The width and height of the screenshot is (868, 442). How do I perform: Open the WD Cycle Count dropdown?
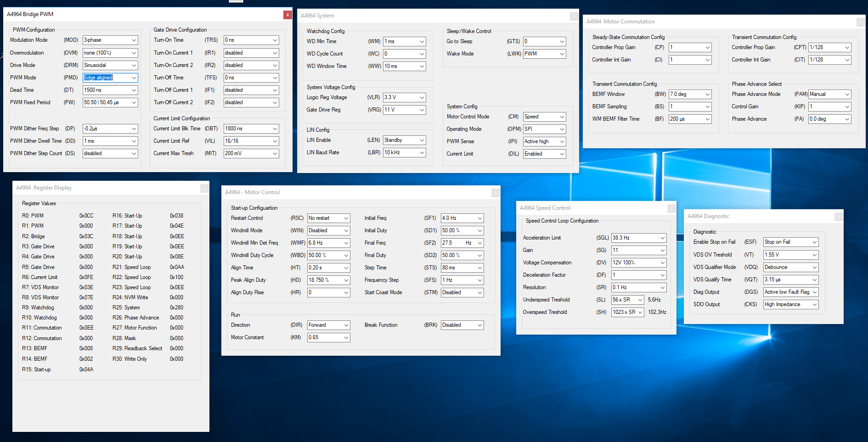click(405, 54)
